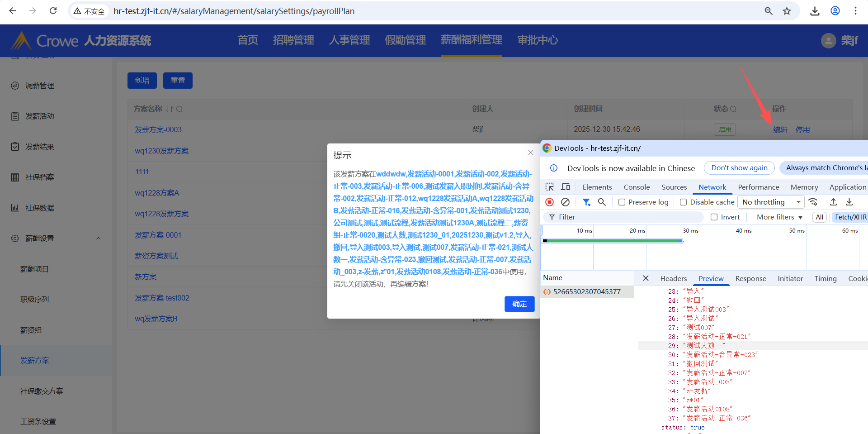
Task: Click the DevTools info icon in the notice bar
Action: click(x=554, y=168)
